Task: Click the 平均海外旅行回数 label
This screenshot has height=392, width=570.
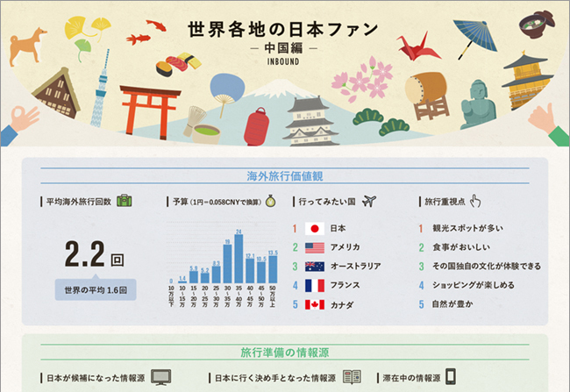Action: [79, 202]
